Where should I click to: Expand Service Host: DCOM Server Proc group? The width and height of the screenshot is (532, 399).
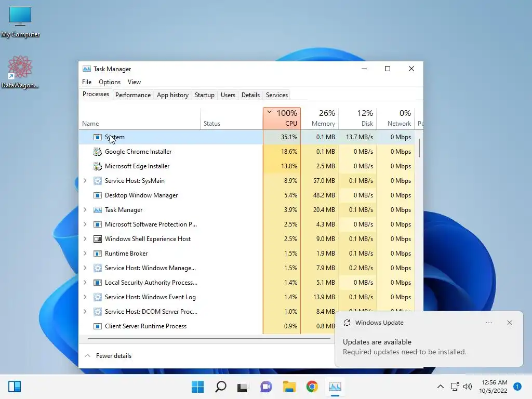pyautogui.click(x=85, y=312)
